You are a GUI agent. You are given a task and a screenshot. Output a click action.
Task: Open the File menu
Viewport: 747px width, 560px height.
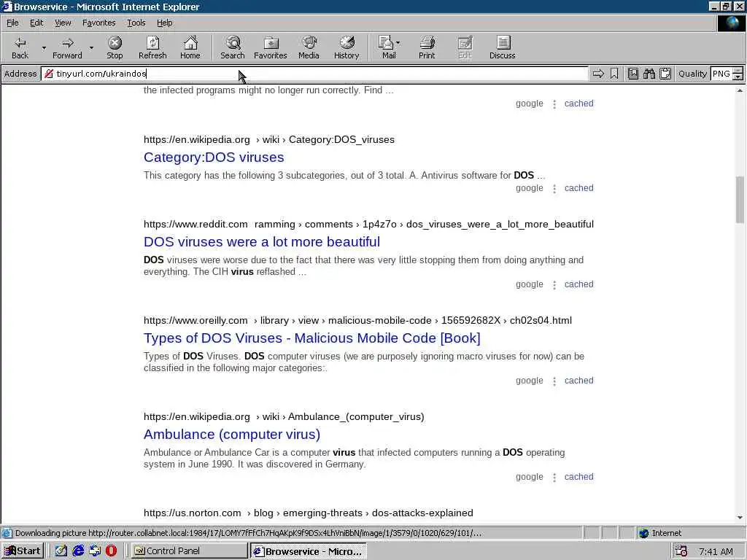12,23
